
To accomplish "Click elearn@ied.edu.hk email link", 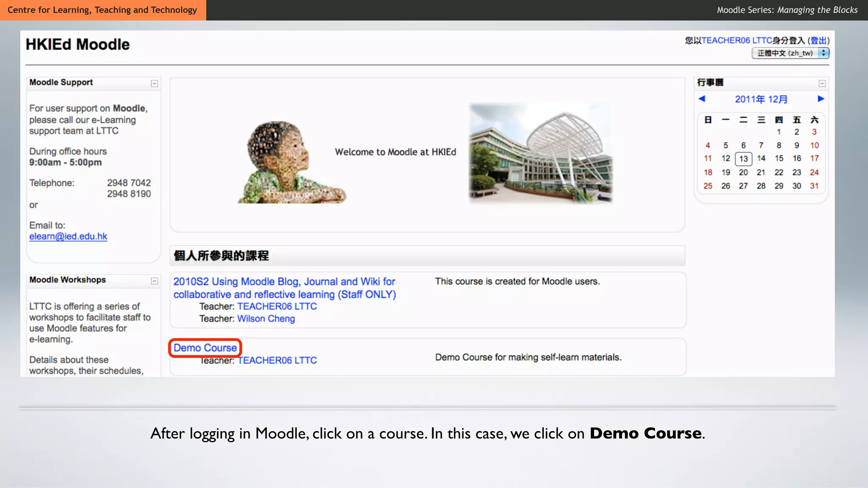I will pos(68,236).
